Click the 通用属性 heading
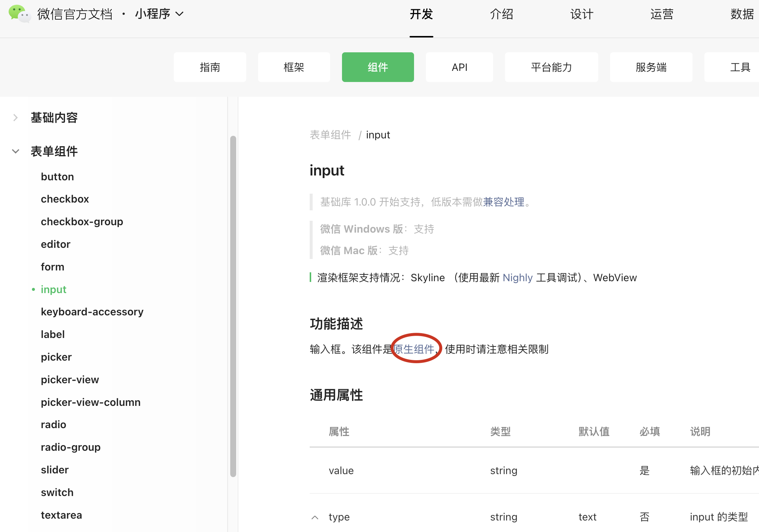The height and width of the screenshot is (532, 759). click(336, 395)
